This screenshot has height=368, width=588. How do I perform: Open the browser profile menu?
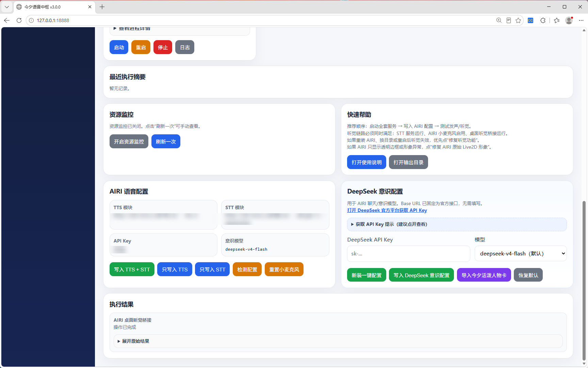pos(569,20)
